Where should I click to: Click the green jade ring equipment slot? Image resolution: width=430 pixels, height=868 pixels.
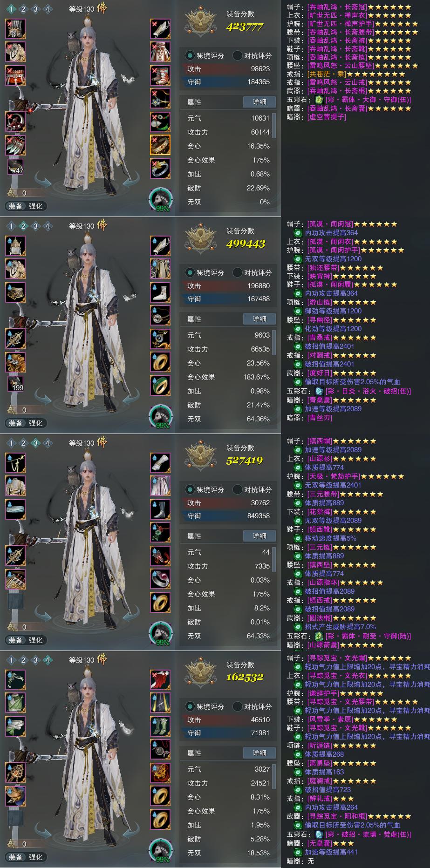coord(160,386)
